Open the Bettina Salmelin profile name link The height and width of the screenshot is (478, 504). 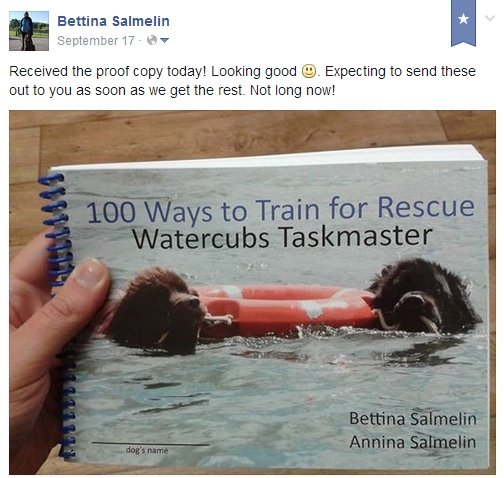[113, 21]
